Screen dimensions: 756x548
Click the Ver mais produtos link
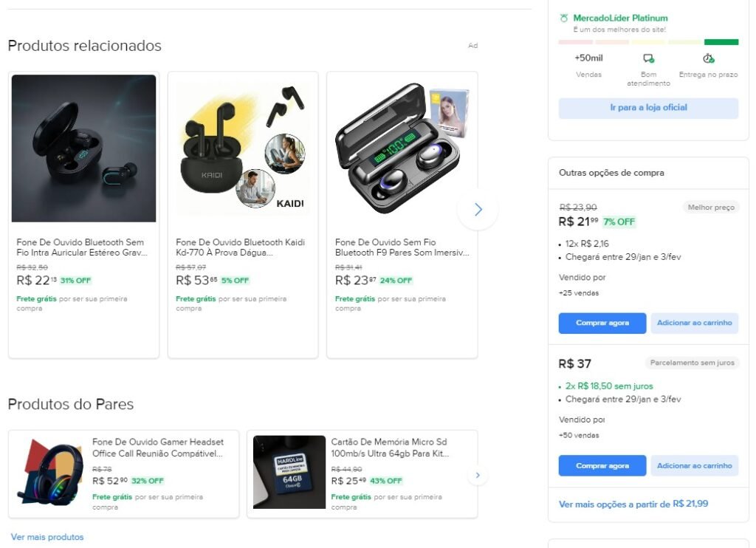point(47,537)
